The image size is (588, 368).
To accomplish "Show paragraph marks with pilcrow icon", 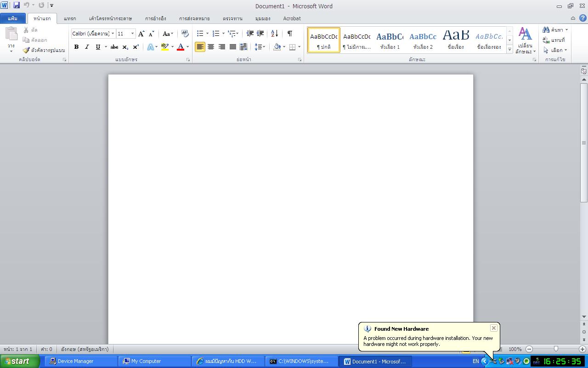I will point(290,34).
